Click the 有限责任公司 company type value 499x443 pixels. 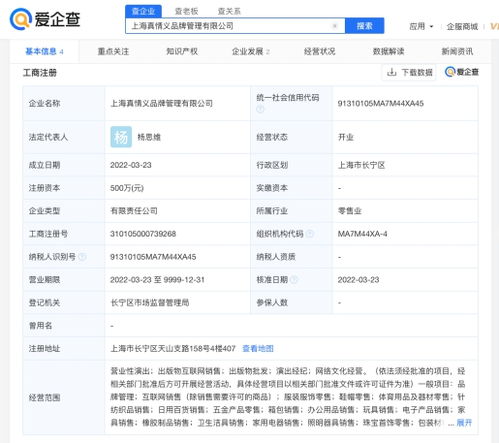(x=134, y=211)
